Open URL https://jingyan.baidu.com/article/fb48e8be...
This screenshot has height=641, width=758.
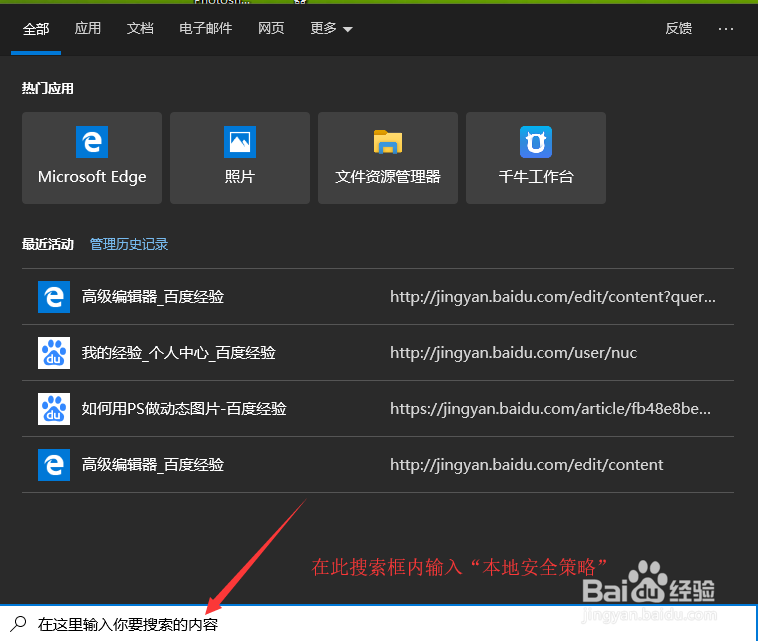pos(550,408)
